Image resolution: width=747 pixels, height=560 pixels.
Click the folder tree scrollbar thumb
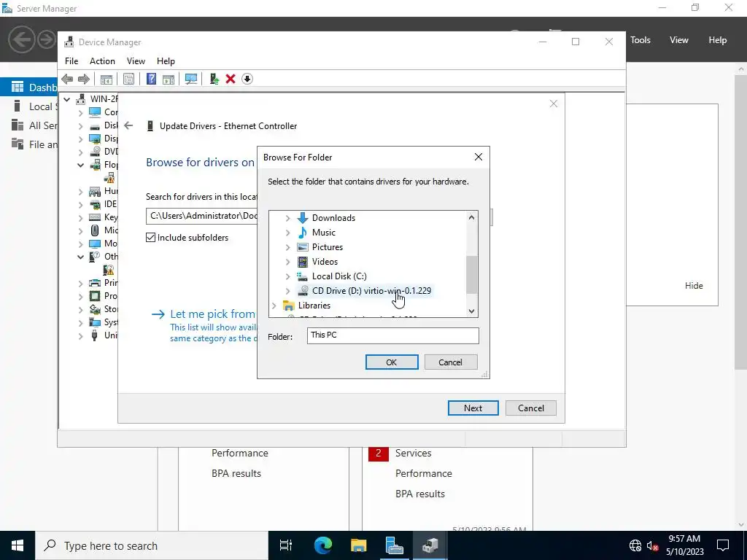(x=472, y=275)
